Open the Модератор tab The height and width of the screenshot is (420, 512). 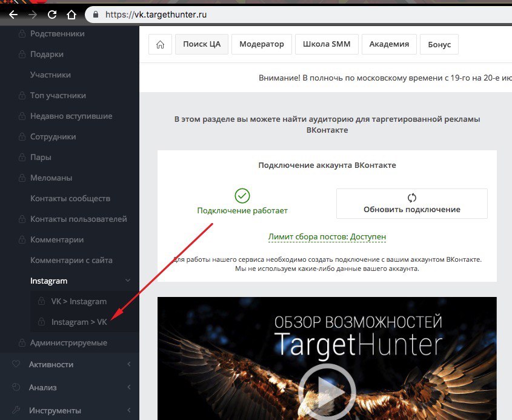pyautogui.click(x=262, y=44)
